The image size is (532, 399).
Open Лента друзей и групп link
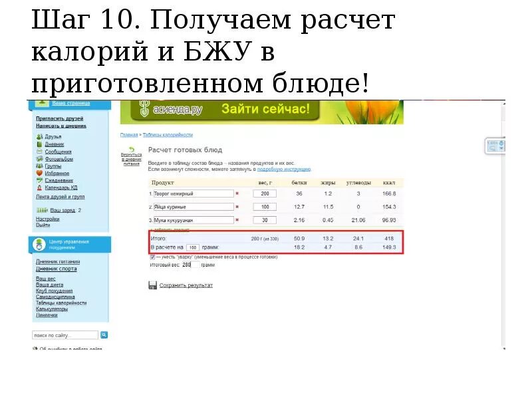[x=61, y=197]
